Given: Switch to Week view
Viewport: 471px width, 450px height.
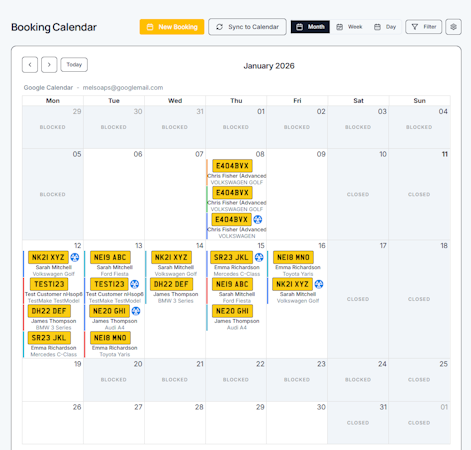Looking at the screenshot, I should [x=349, y=27].
